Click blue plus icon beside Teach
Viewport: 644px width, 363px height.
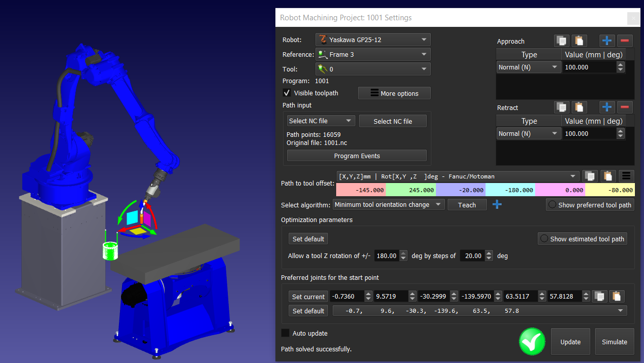[497, 205]
